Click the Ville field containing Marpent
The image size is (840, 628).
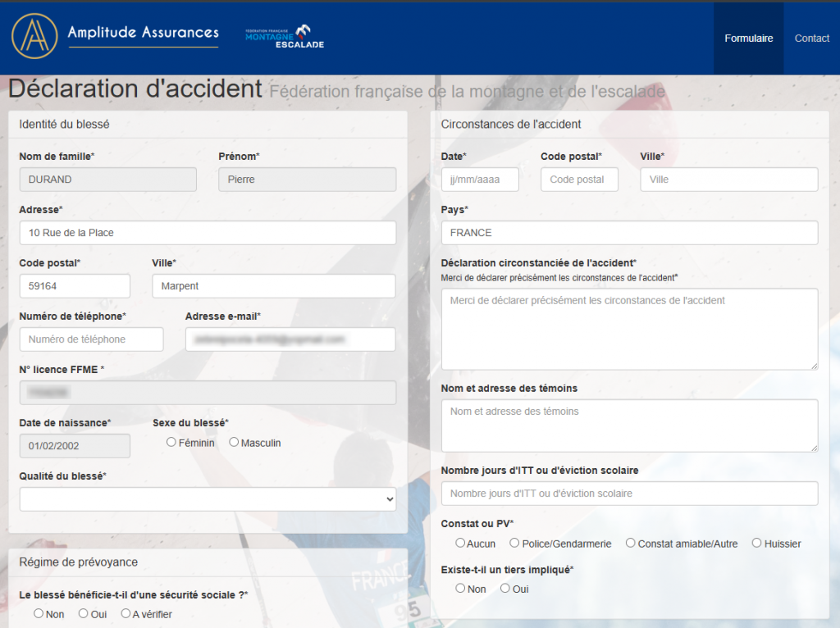[x=274, y=286]
